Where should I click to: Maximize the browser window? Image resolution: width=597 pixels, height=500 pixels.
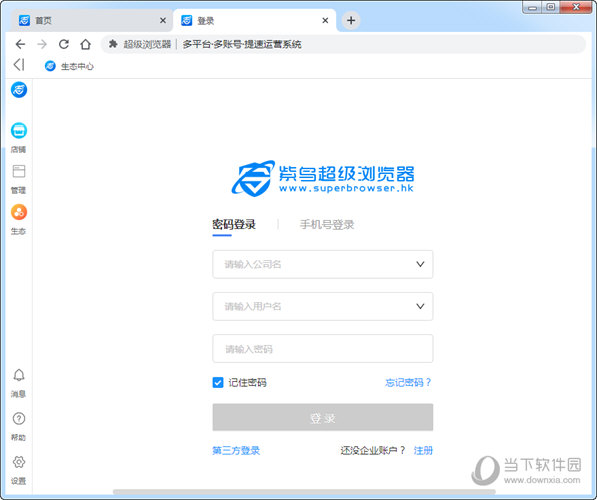pos(551,7)
